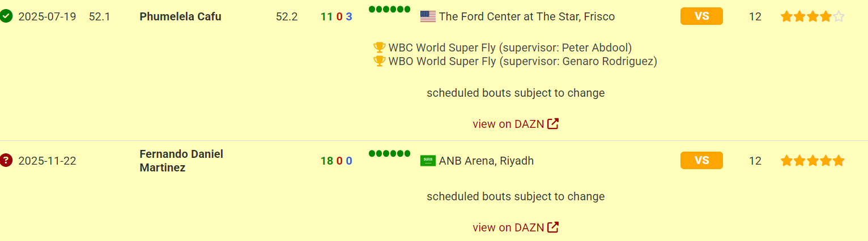Open second 'view on DAZN' link

click(508, 227)
